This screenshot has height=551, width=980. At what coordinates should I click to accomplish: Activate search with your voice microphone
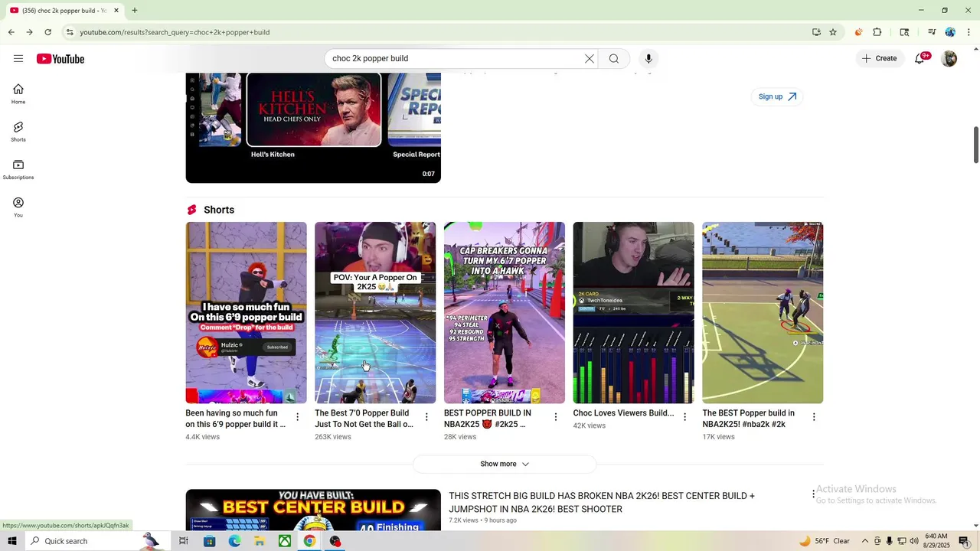pyautogui.click(x=648, y=59)
